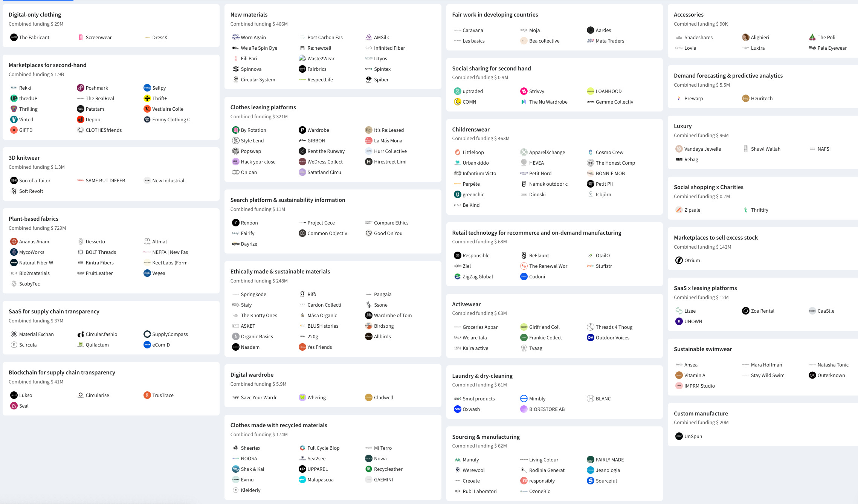Click the Fairbrics logo icon
The height and width of the screenshot is (504, 858).
302,69
